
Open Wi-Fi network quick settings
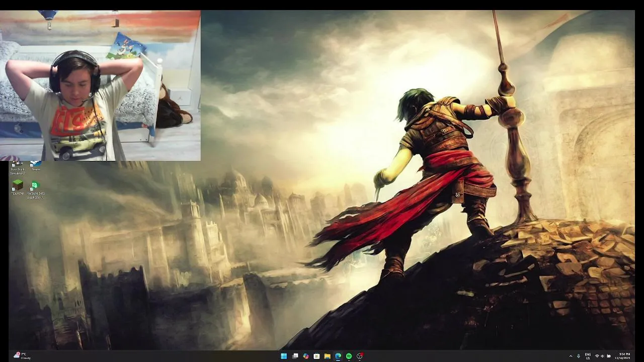597,356
